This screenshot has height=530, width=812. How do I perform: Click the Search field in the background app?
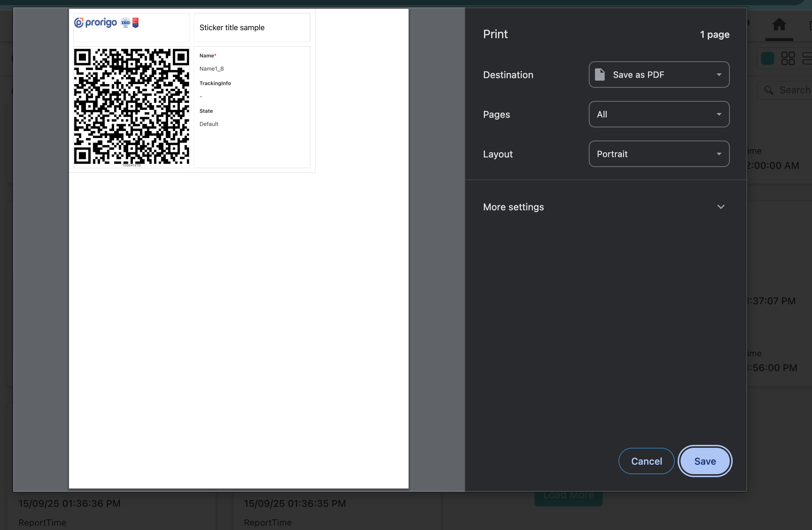pyautogui.click(x=785, y=90)
